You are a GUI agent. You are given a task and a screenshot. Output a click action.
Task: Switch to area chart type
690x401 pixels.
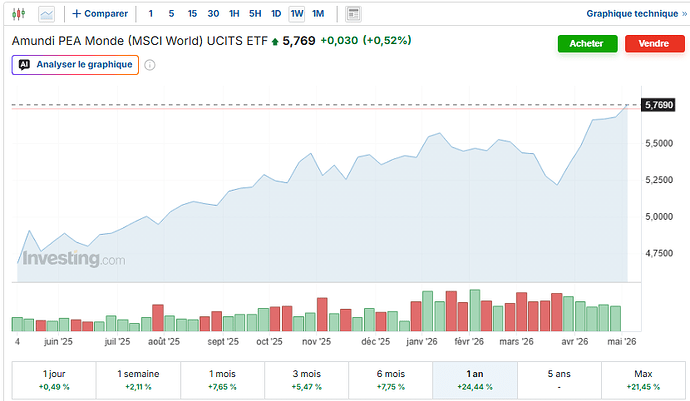click(46, 14)
